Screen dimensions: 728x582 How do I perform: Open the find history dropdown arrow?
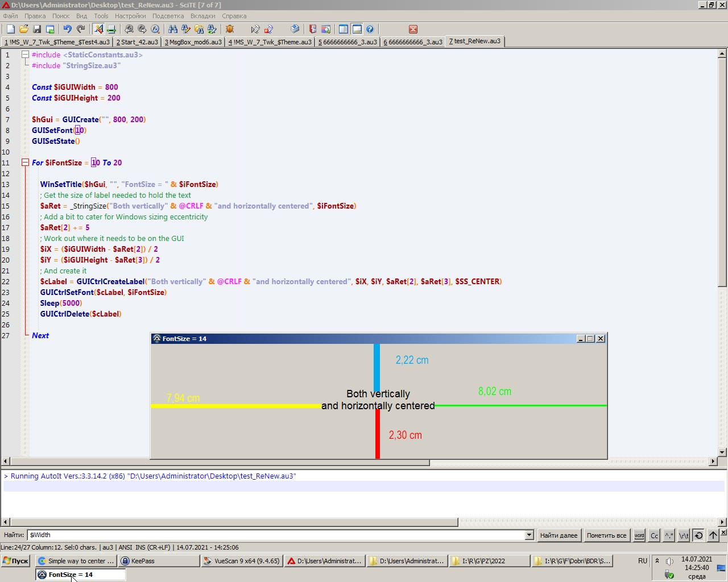[x=530, y=535]
